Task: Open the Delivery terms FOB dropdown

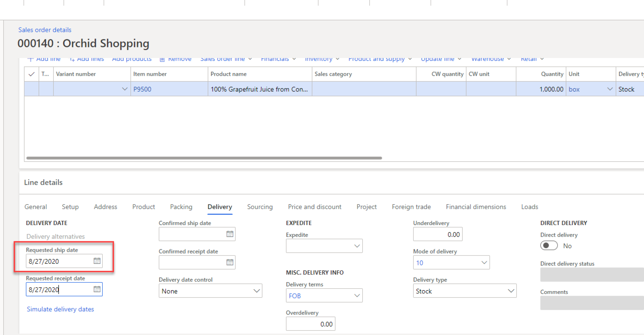Action: 357,296
